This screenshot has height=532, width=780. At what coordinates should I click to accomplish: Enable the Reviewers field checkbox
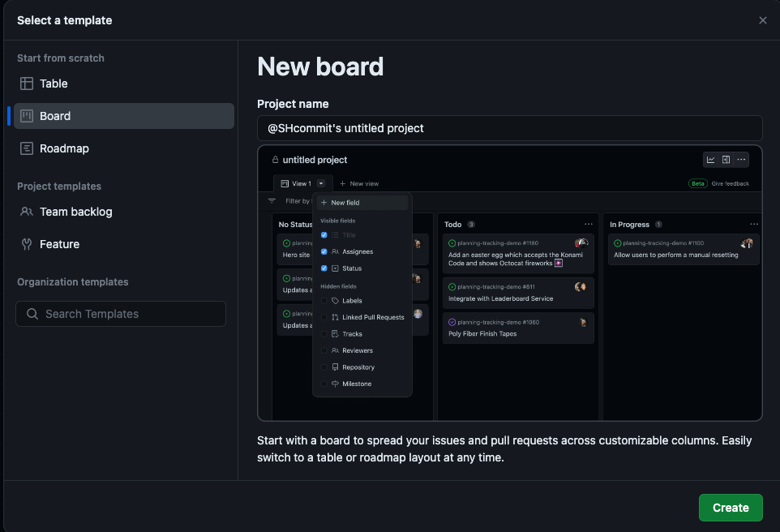324,350
